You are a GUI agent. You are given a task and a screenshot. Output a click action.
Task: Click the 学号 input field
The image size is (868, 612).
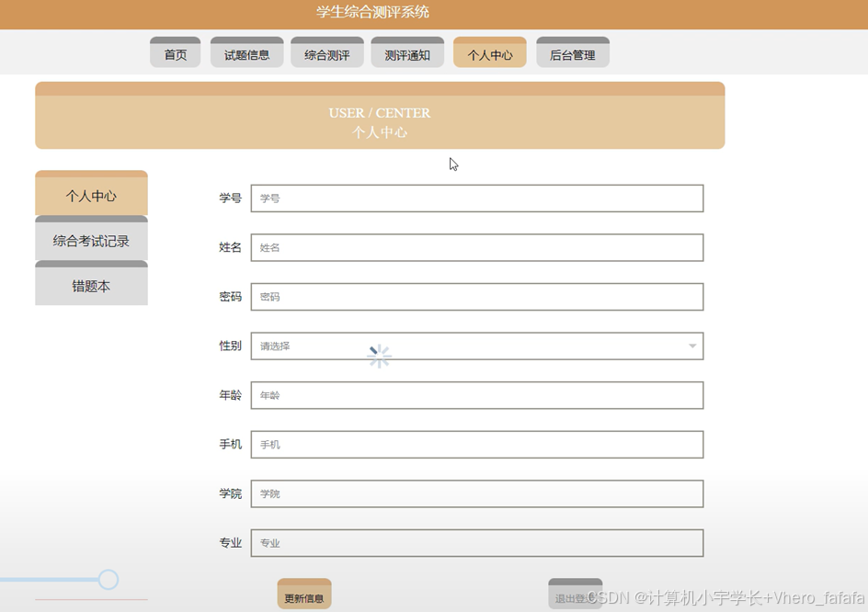[x=477, y=198]
